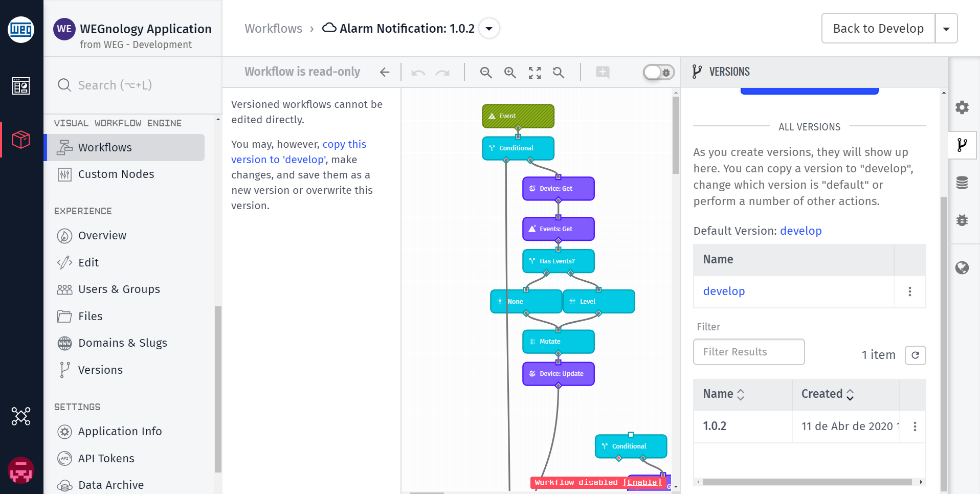Open the versions branch tab in right rail
This screenshot has width=980, height=494.
962,145
